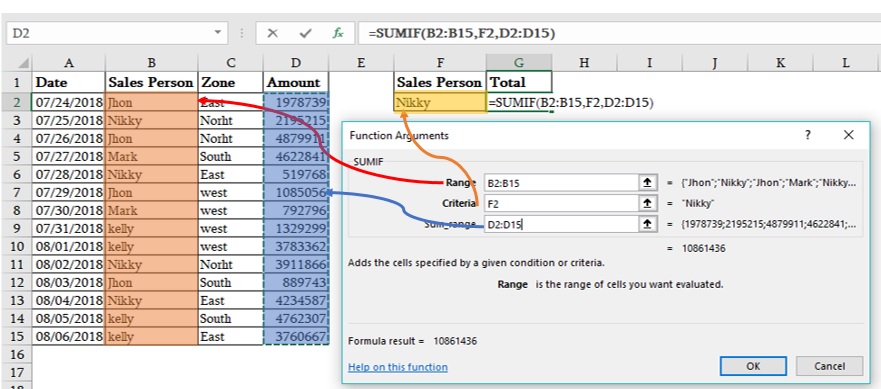
Task: Collapse dialog via Sum_range field arrow icon
Action: click(x=647, y=224)
